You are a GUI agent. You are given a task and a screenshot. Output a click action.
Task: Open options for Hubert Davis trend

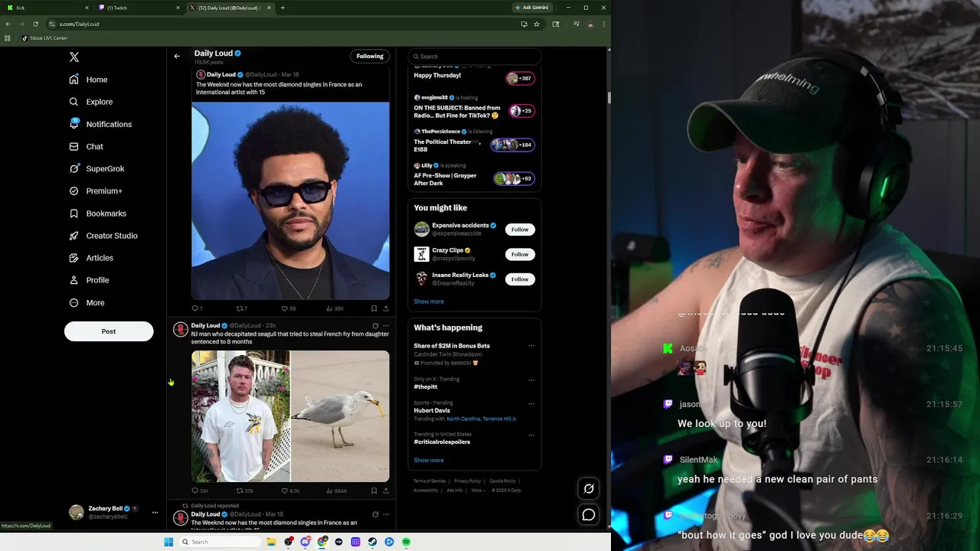pyautogui.click(x=531, y=403)
